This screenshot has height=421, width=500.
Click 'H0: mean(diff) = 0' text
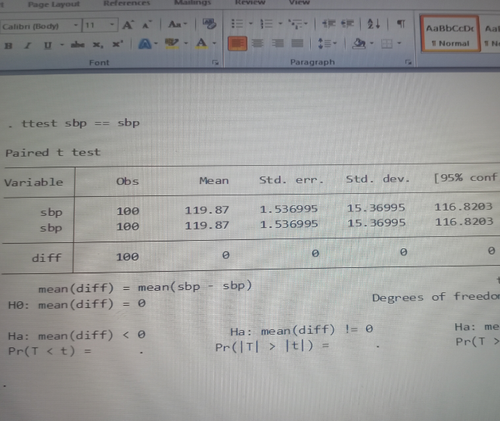point(77,304)
